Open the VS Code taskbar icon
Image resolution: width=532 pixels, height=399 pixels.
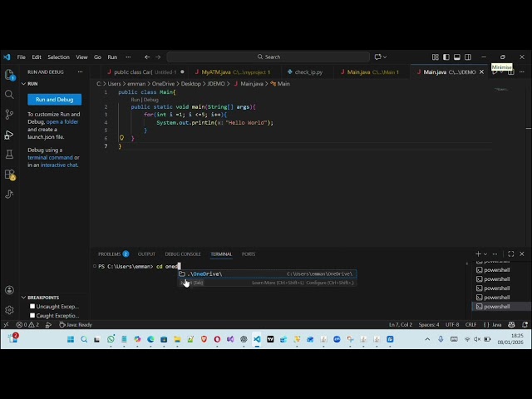click(257, 339)
